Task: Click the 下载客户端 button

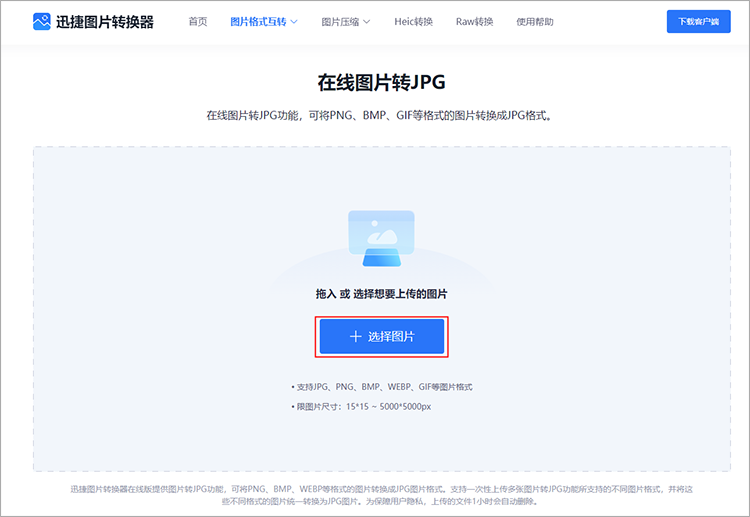Action: point(698,22)
